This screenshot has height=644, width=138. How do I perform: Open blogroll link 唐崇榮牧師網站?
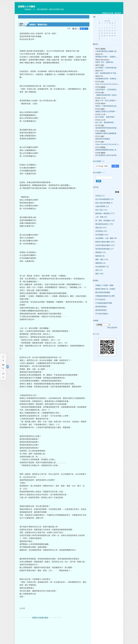pos(101,307)
